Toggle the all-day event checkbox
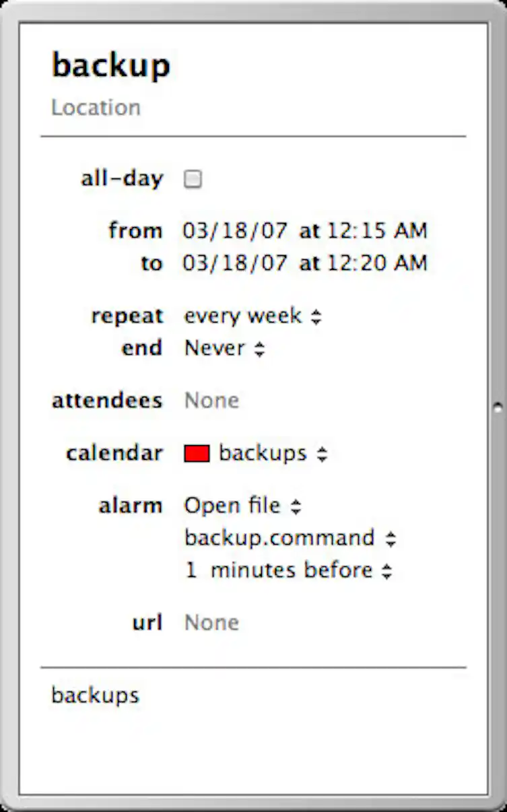Image resolution: width=507 pixels, height=812 pixels. pos(193,179)
